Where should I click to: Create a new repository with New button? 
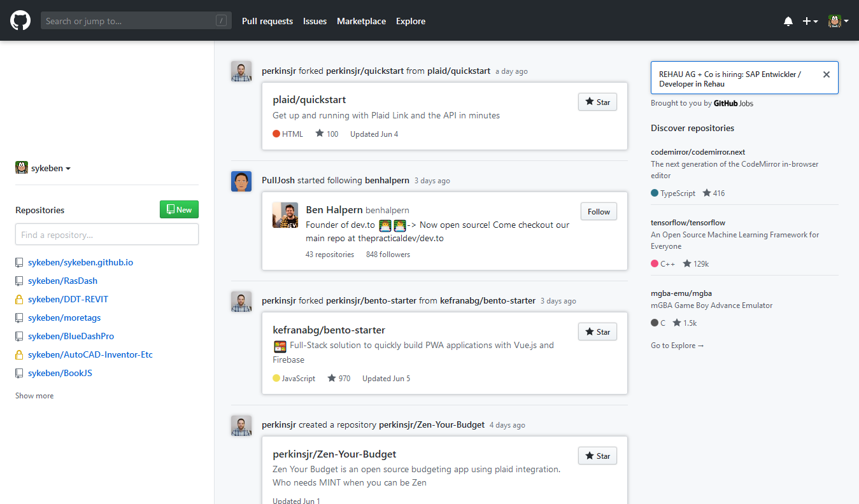(x=179, y=209)
